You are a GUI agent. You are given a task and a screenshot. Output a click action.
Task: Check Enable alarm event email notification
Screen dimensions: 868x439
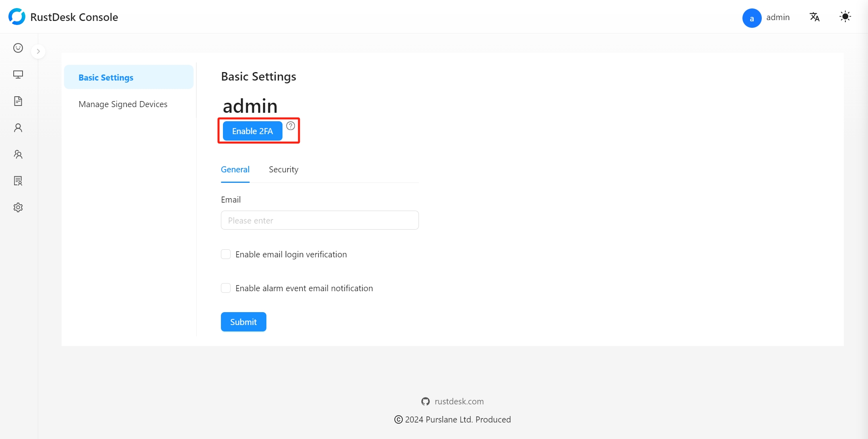tap(226, 288)
